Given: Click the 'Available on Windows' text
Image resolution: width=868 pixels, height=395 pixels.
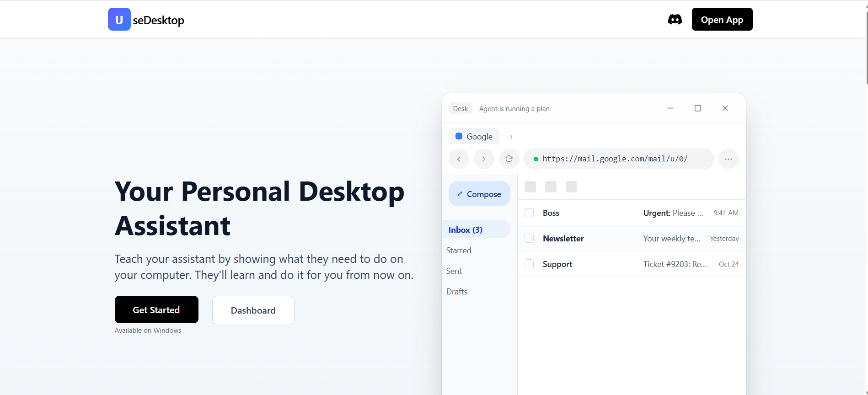Looking at the screenshot, I should point(148,330).
